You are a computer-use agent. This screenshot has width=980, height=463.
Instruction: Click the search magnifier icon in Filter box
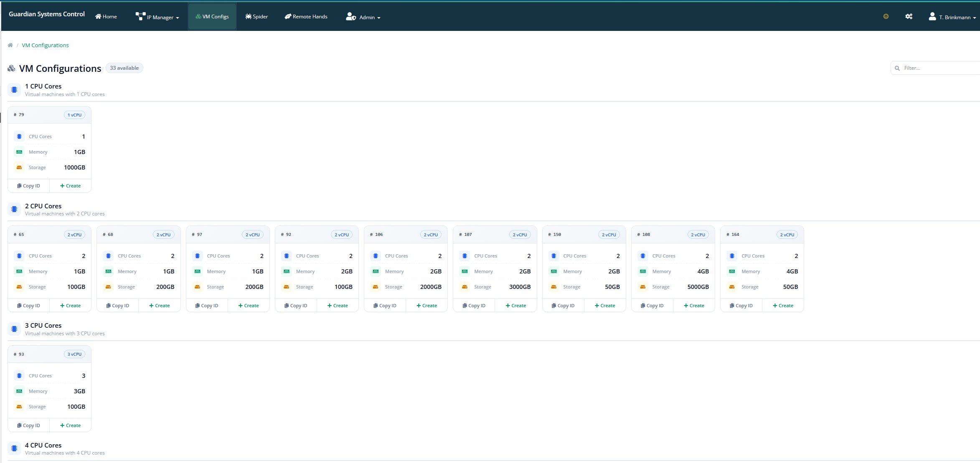[897, 68]
